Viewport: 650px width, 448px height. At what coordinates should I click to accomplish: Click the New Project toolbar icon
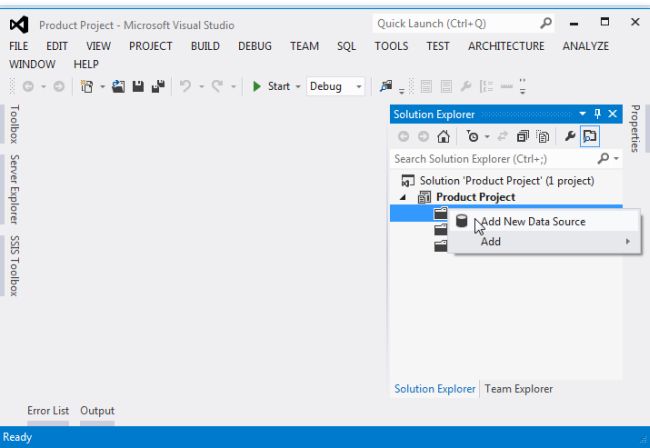click(x=87, y=86)
